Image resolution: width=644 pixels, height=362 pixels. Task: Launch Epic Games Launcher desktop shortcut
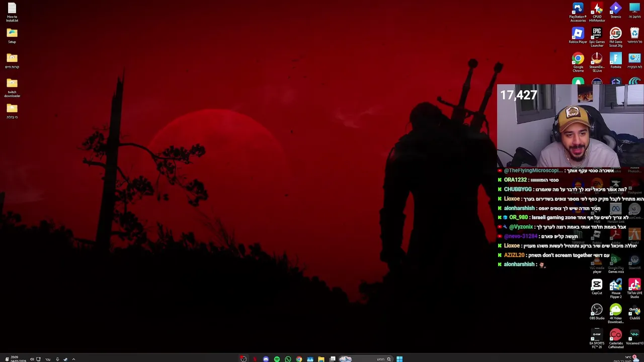(597, 37)
